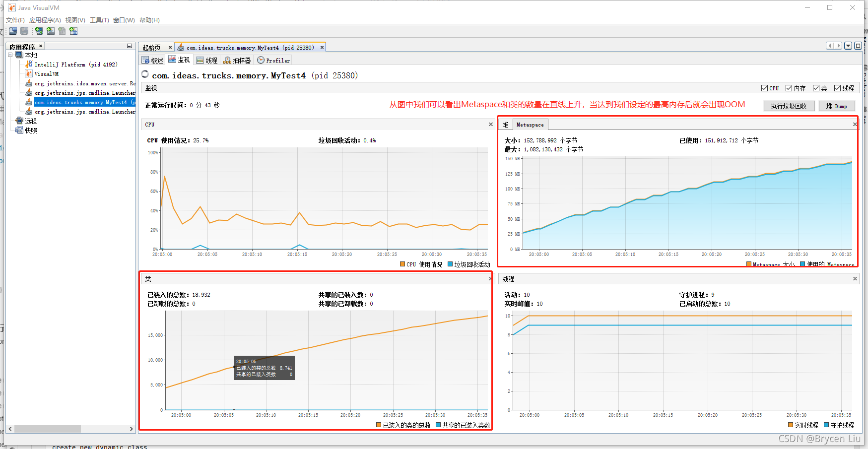Open the document list dropdown arrow
Image resolution: width=868 pixels, height=449 pixels.
tap(848, 46)
